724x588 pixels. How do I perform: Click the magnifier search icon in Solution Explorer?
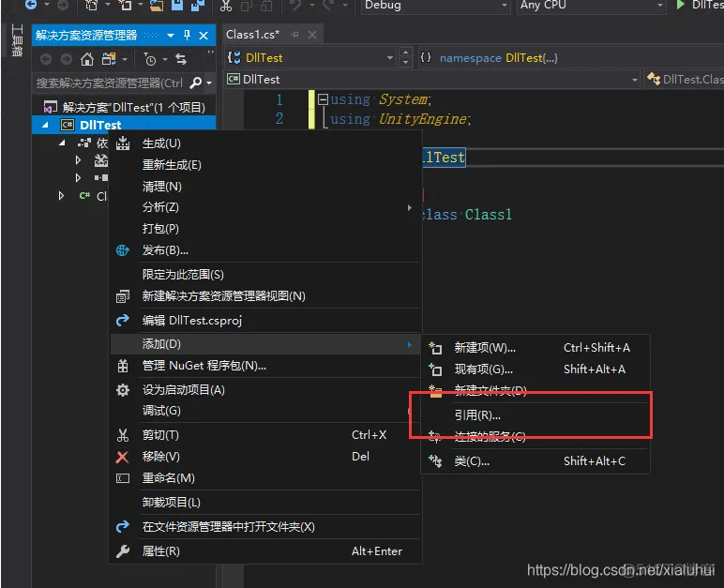point(196,83)
